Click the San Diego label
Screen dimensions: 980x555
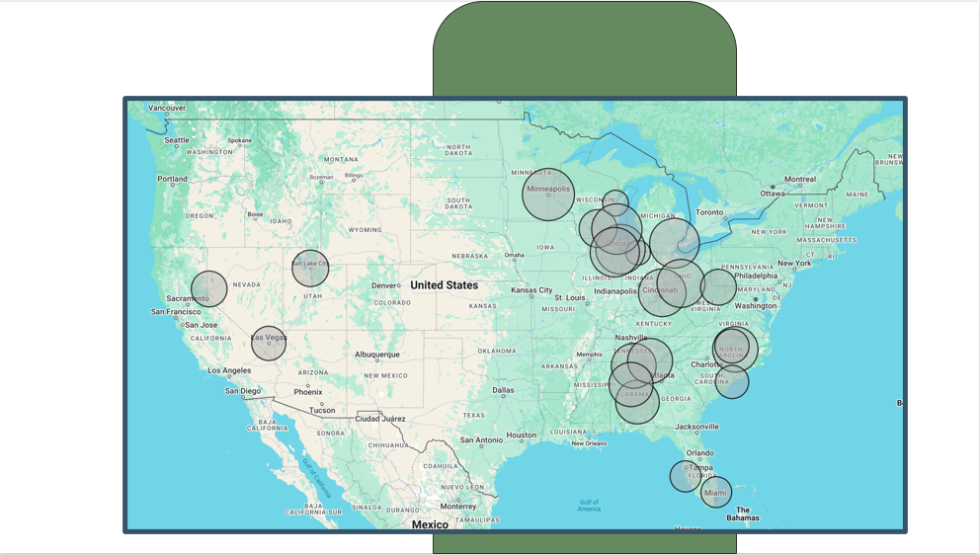[243, 391]
